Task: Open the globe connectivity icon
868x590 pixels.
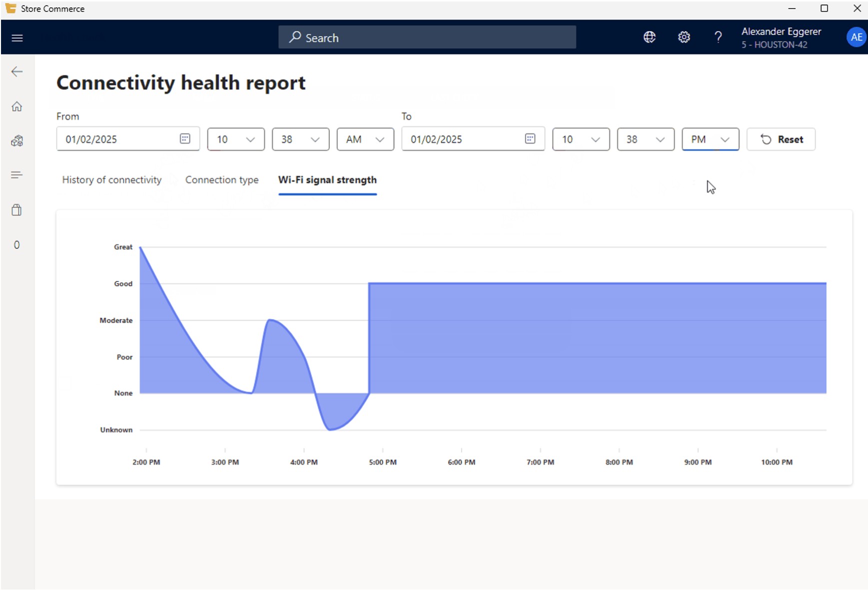Action: coord(650,37)
